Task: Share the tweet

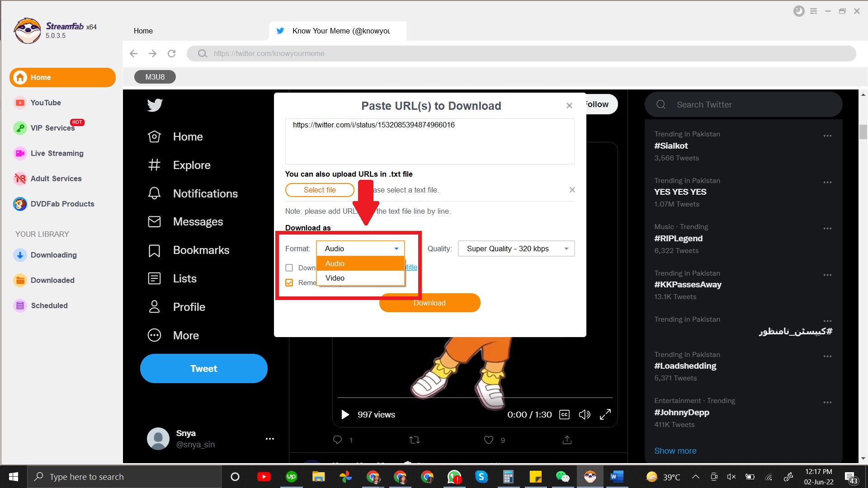Action: pyautogui.click(x=567, y=440)
